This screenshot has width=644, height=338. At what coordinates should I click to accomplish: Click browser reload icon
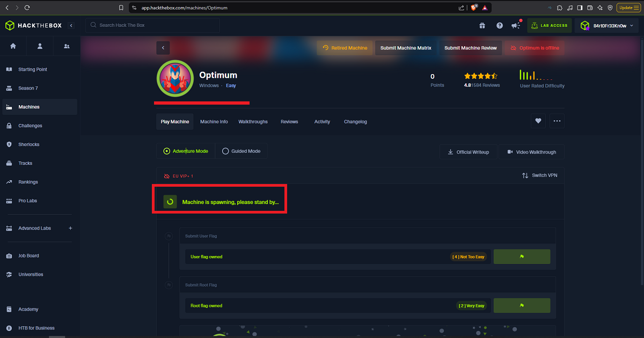27,8
